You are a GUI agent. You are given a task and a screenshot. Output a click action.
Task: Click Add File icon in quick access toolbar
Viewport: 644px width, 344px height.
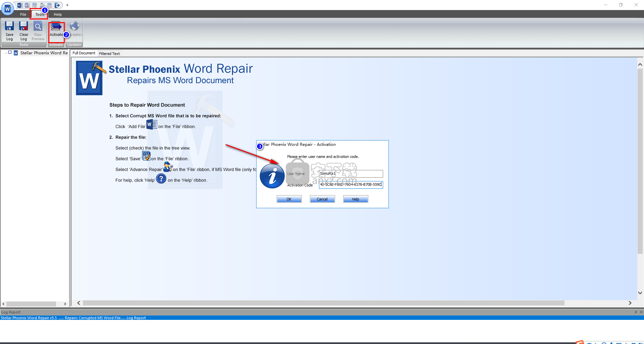pos(20,5)
